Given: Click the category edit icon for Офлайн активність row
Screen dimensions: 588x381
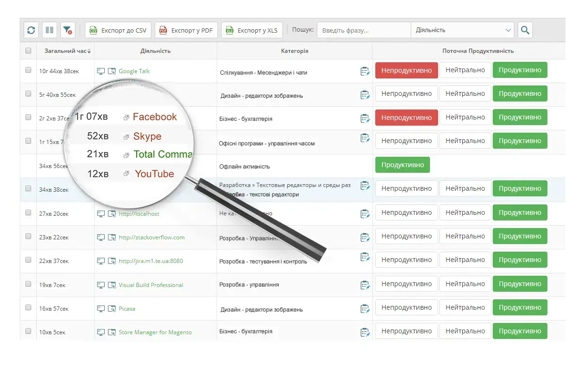Looking at the screenshot, I should (365, 166).
